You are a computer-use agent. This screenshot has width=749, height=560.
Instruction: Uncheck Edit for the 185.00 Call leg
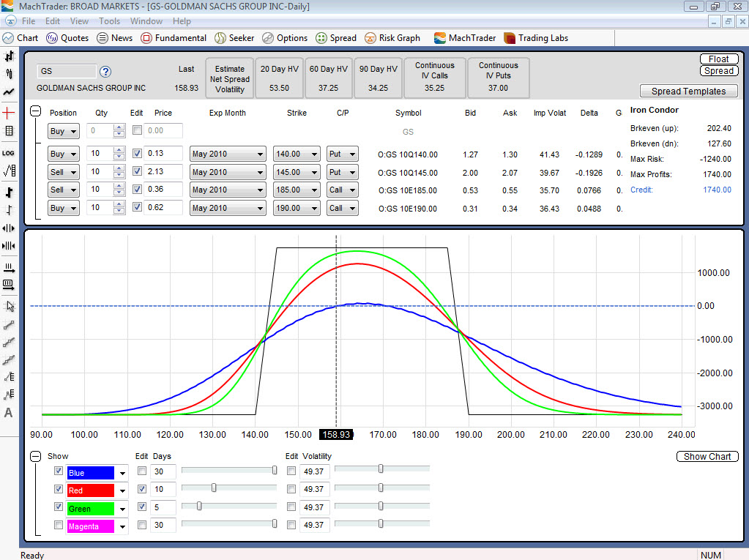[x=137, y=189]
